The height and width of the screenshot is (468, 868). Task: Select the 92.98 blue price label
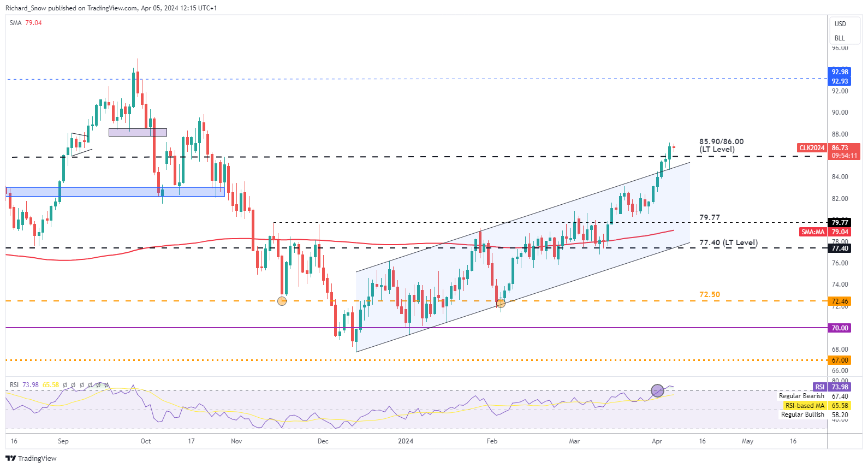pos(840,72)
